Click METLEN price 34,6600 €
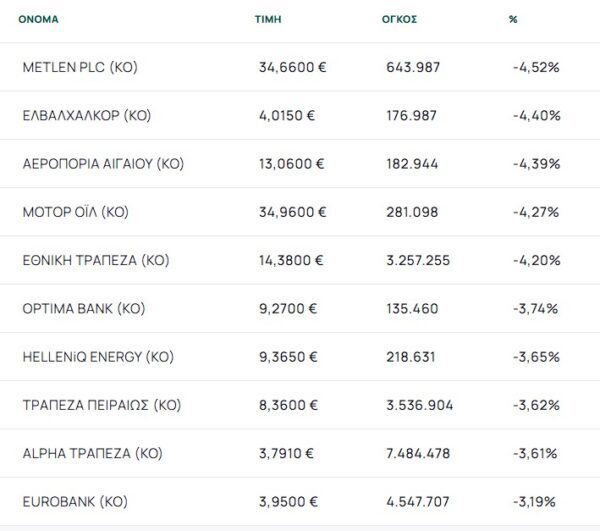 292,67
